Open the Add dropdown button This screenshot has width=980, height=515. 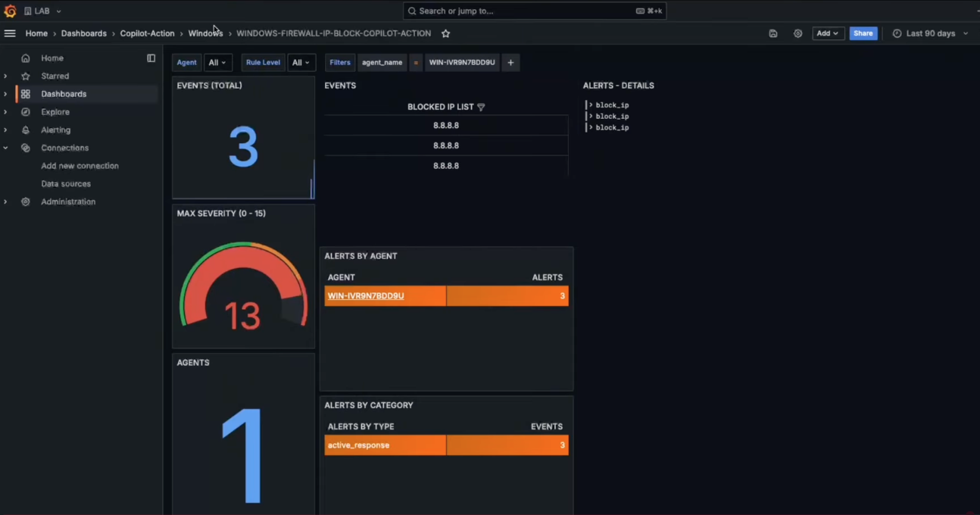(828, 33)
